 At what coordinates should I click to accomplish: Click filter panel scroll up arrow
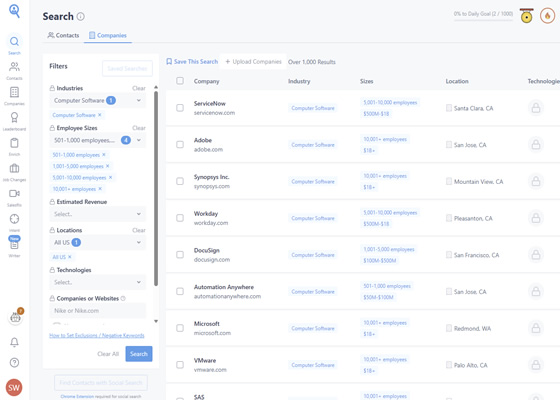coord(156,87)
